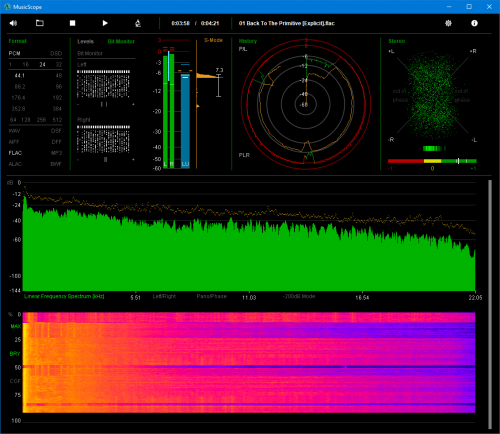Click the DSD format label
The width and height of the screenshot is (500, 434).
(56, 53)
